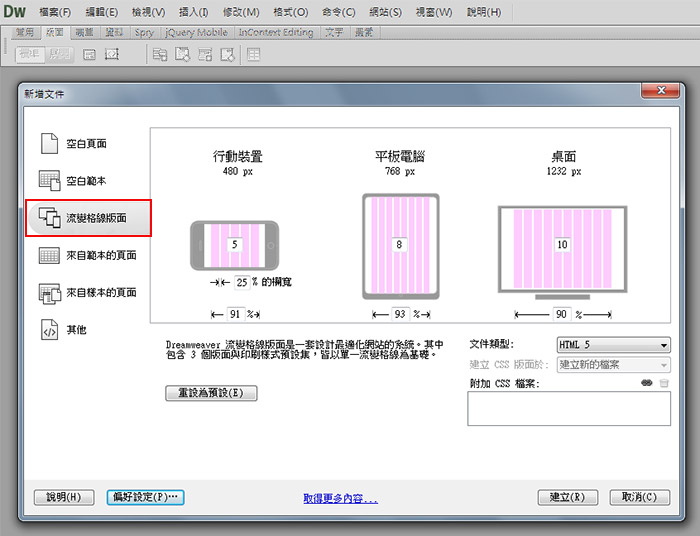Open the 修改(M) menu
Viewport: 700px width, 536px height.
241,12
